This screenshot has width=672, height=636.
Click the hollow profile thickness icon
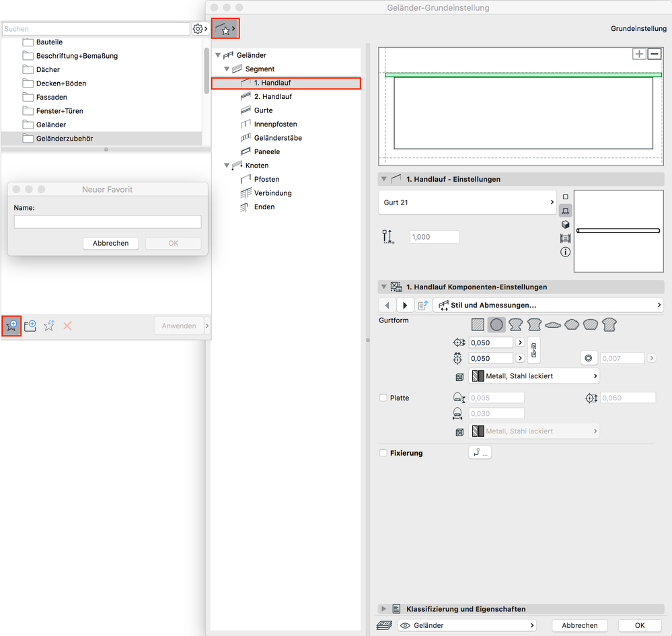click(x=589, y=358)
